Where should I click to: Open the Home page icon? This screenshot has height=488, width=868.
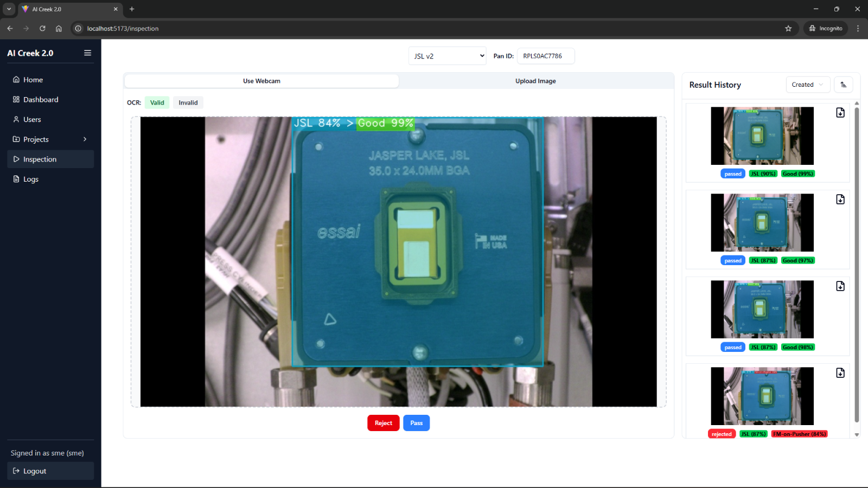pos(16,80)
